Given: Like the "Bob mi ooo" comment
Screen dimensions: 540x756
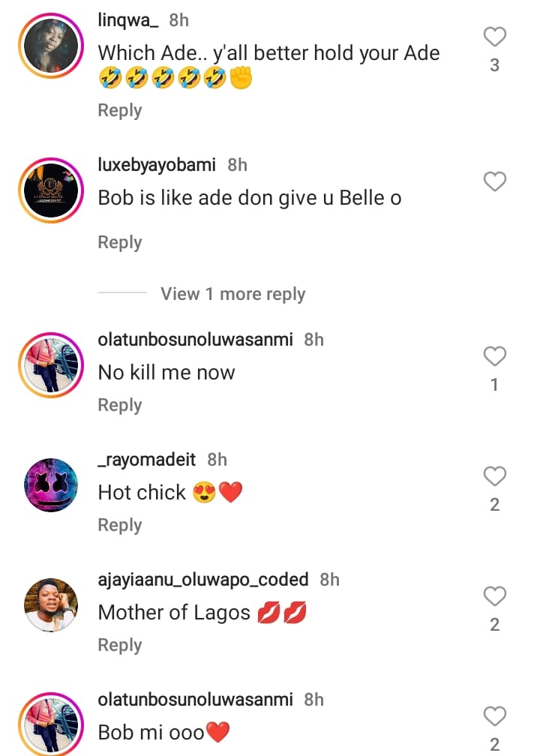Looking at the screenshot, I should pos(494,716).
